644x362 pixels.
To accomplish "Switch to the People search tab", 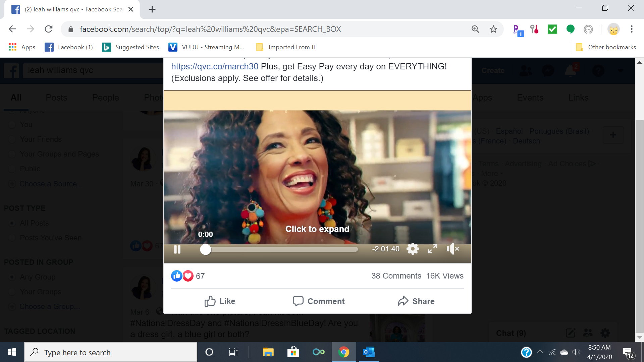I will point(105,98).
